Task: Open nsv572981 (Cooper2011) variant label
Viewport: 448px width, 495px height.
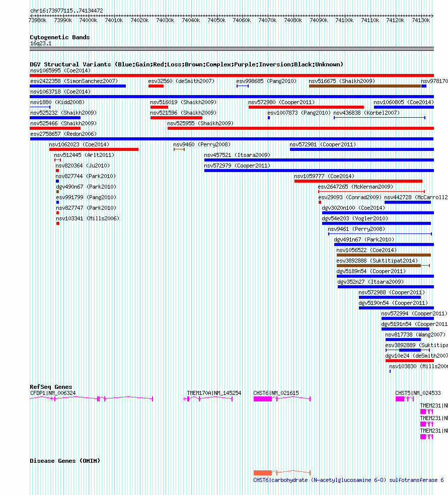Action: click(x=323, y=144)
